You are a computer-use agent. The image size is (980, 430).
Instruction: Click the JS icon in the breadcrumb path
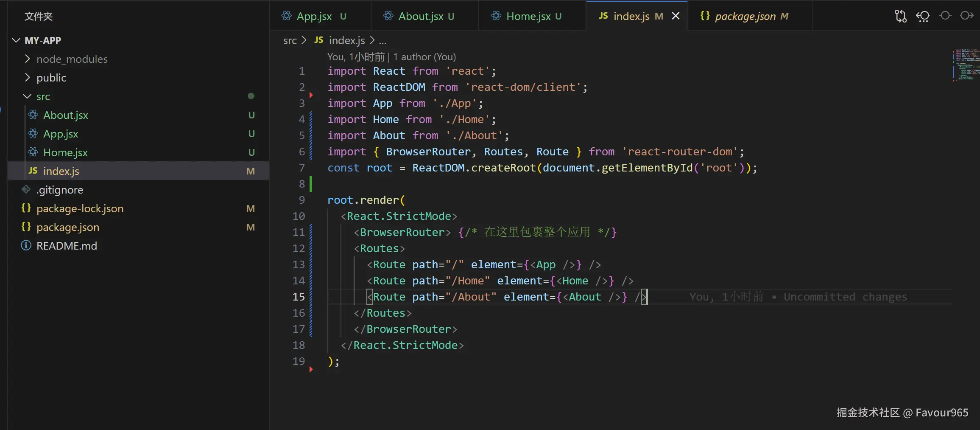(x=319, y=40)
